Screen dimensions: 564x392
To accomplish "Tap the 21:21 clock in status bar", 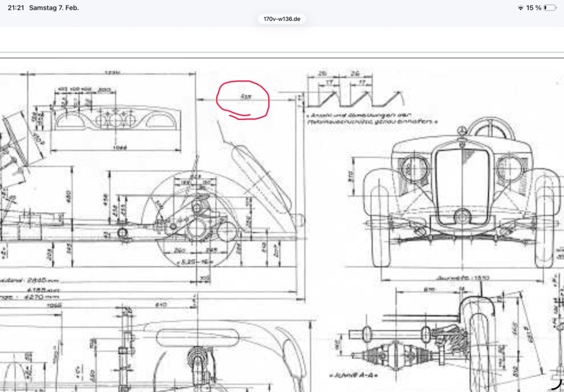I will [x=16, y=8].
